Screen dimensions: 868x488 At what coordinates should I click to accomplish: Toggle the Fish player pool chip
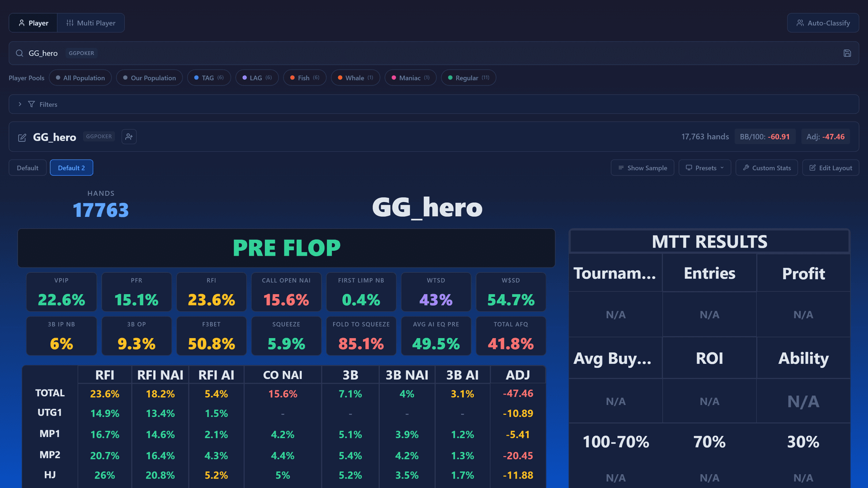point(305,78)
